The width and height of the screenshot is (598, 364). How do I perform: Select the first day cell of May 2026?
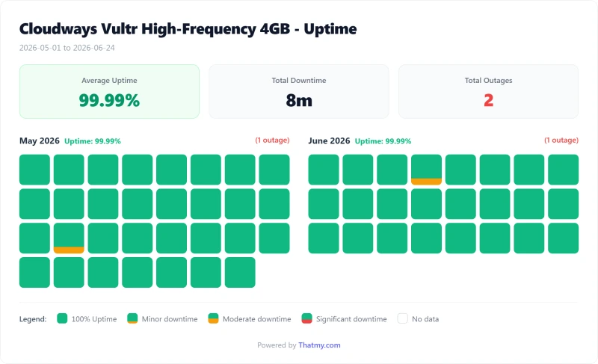tap(34, 170)
